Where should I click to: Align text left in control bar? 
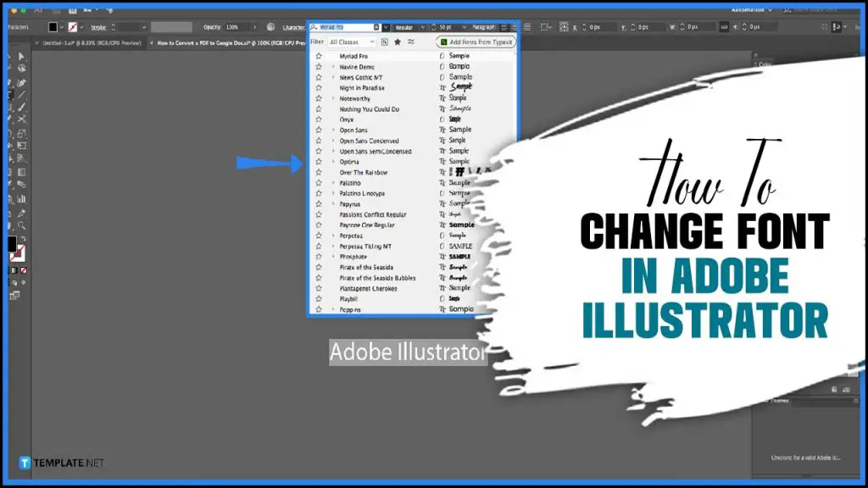tap(504, 27)
